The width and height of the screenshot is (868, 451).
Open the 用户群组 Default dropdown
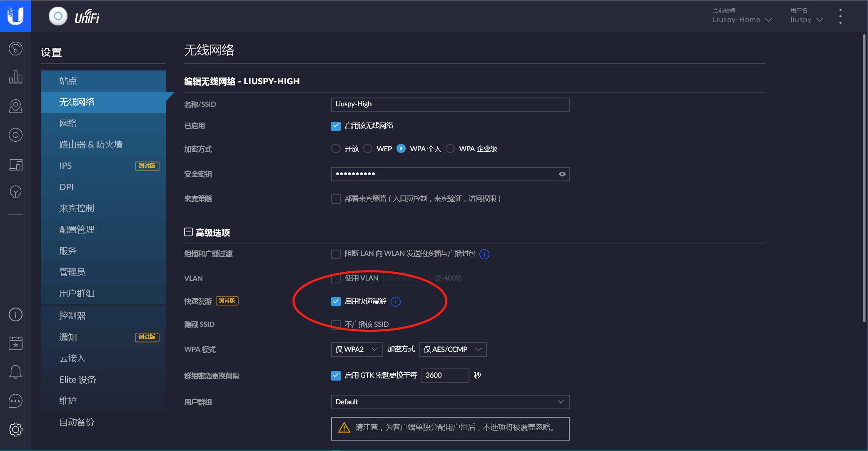coord(450,402)
